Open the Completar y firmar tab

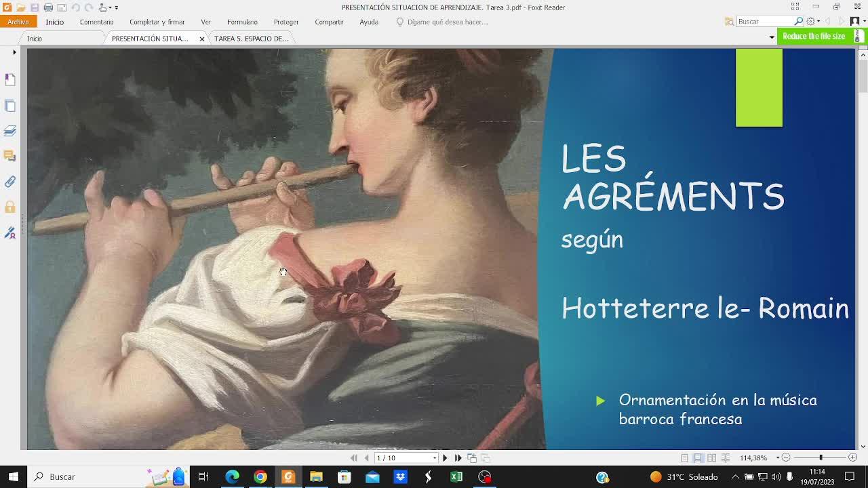click(x=157, y=22)
